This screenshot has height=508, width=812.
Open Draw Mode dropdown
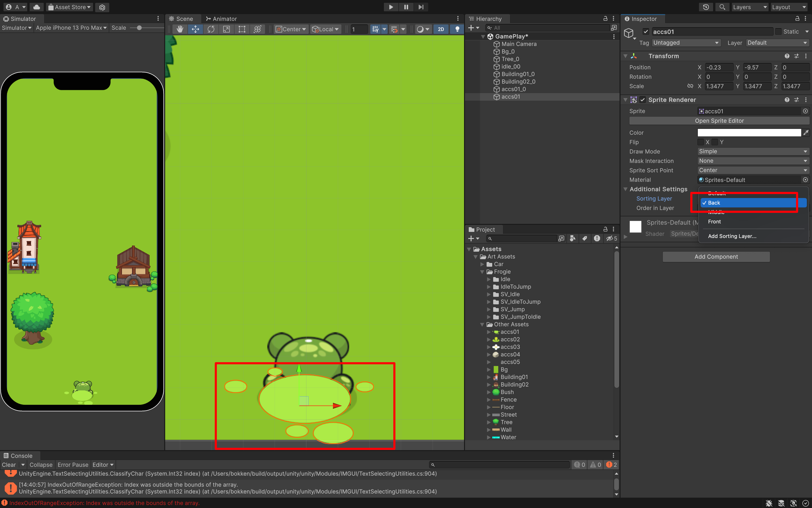[x=753, y=151]
